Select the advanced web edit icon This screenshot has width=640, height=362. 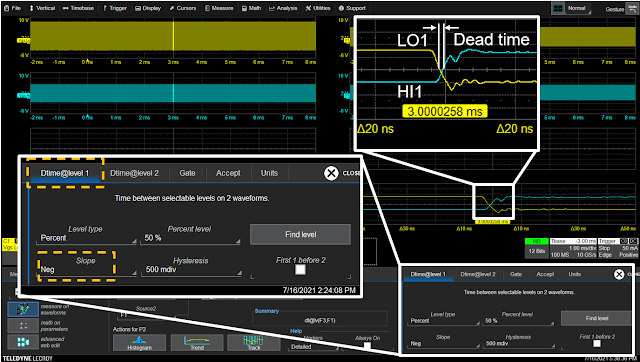click(23, 342)
